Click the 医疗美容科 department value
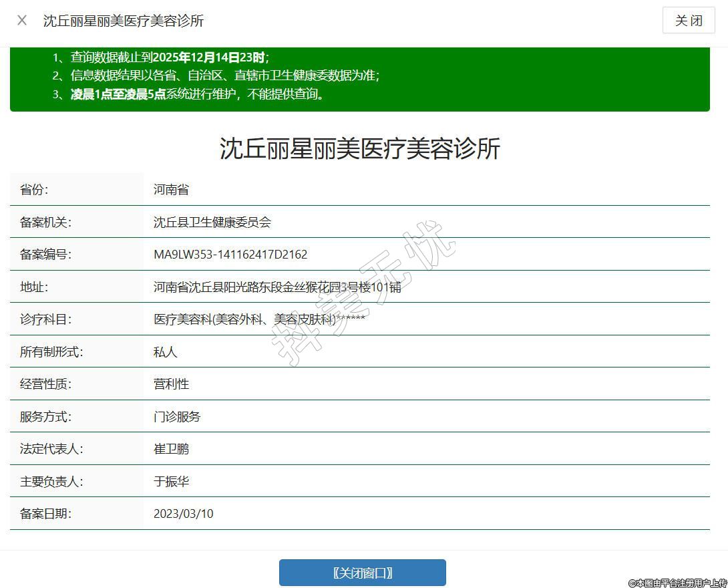Image resolution: width=728 pixels, height=588 pixels. [x=259, y=319]
